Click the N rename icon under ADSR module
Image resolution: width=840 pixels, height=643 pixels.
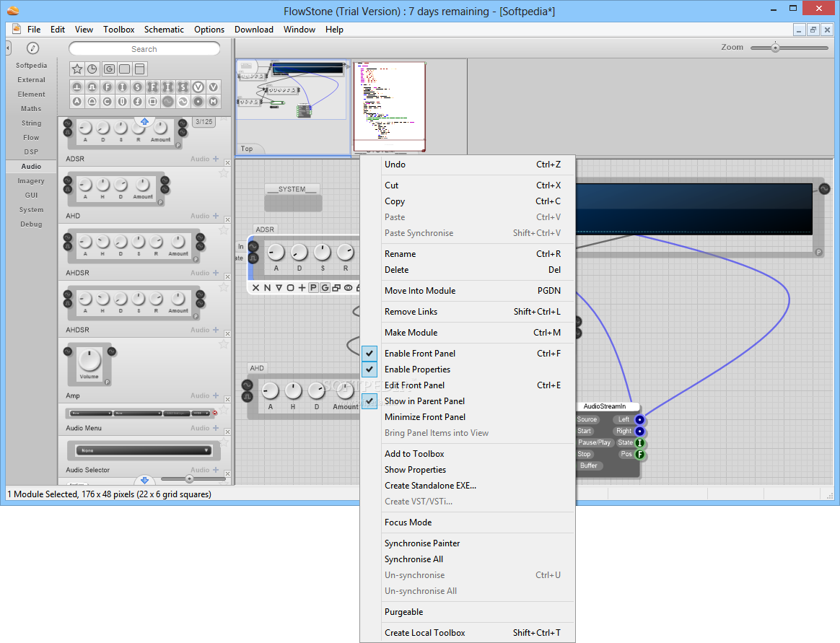[x=267, y=288]
